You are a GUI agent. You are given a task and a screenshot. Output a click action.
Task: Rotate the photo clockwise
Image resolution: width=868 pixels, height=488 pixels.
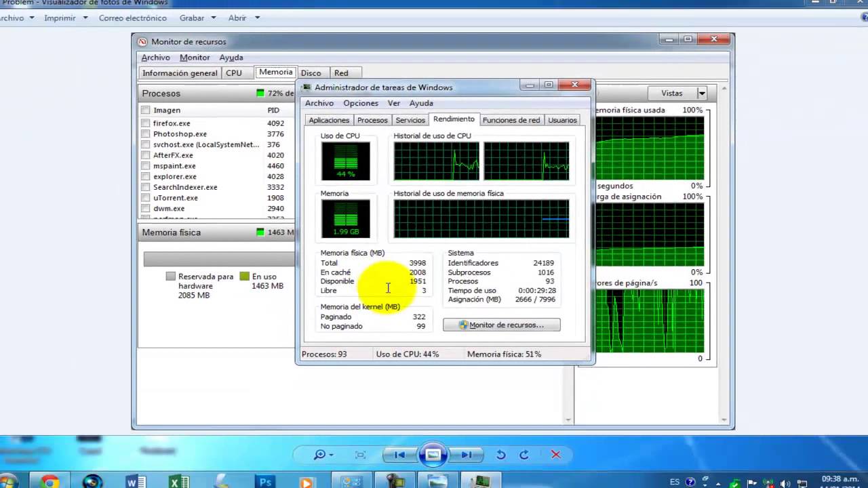click(x=524, y=455)
